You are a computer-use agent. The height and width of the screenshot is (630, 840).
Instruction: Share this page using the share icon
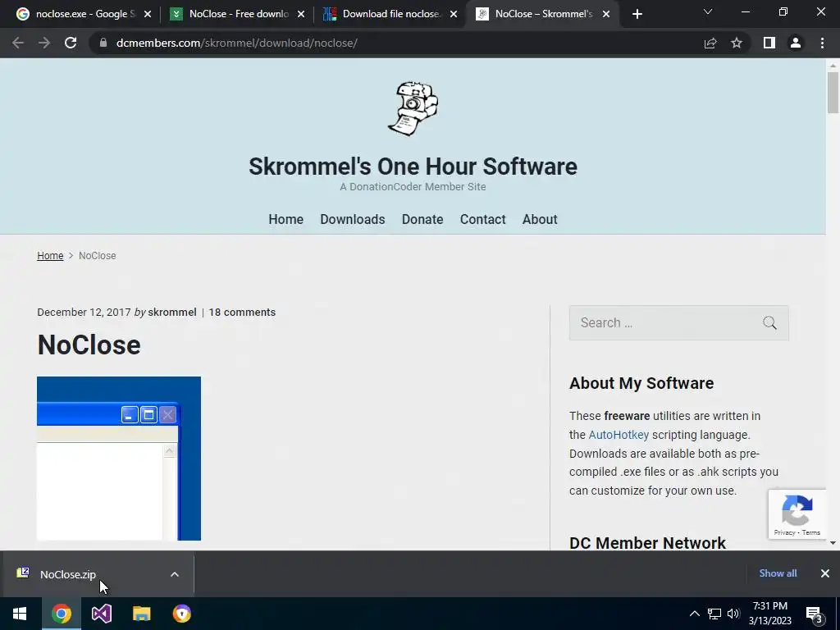click(x=710, y=43)
